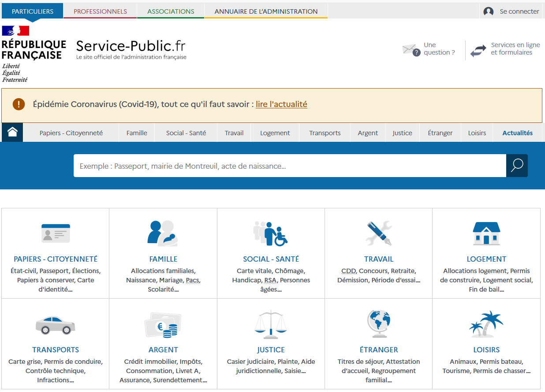Click the palm trees Loisirs icon
545x392 pixels.
pyautogui.click(x=486, y=324)
